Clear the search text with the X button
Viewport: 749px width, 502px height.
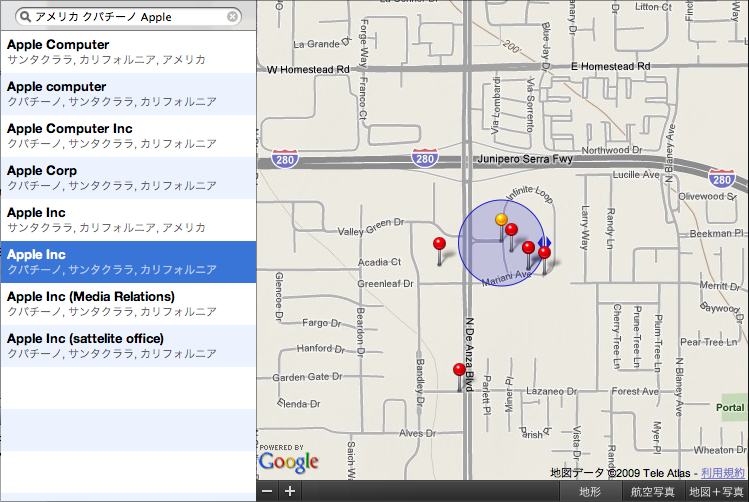tap(232, 17)
